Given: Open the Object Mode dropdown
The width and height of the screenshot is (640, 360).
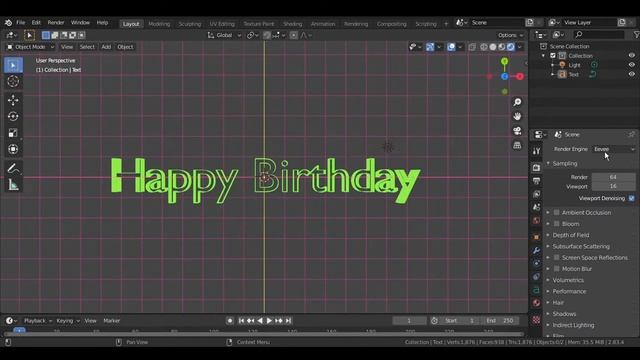Looking at the screenshot, I should pos(31,47).
